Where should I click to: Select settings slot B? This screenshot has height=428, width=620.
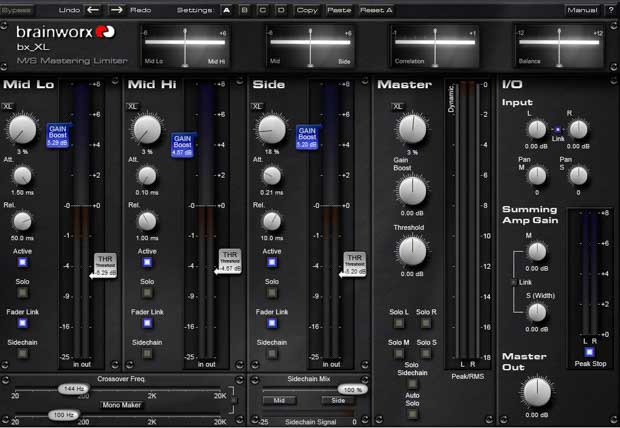pyautogui.click(x=243, y=9)
